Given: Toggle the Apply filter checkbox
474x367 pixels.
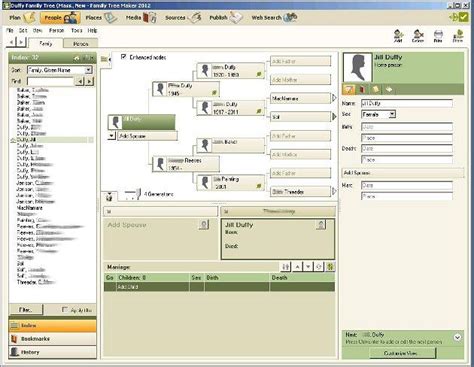Looking at the screenshot, I should click(65, 310).
